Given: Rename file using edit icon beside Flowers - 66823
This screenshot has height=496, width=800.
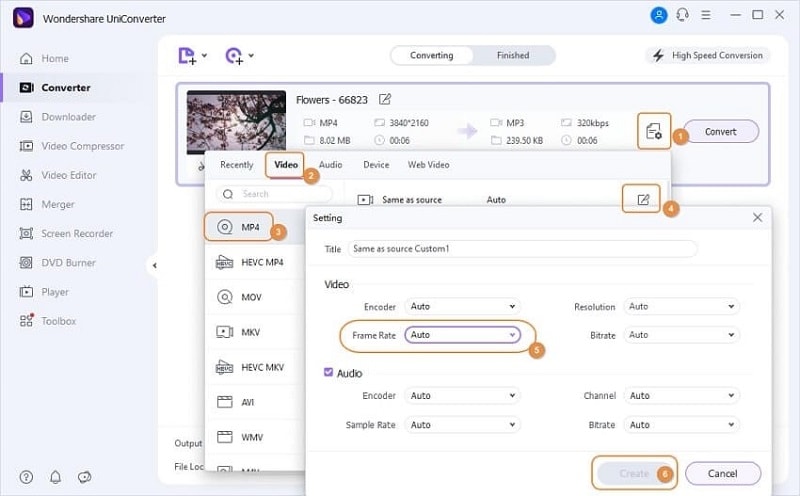Looking at the screenshot, I should coord(385,99).
